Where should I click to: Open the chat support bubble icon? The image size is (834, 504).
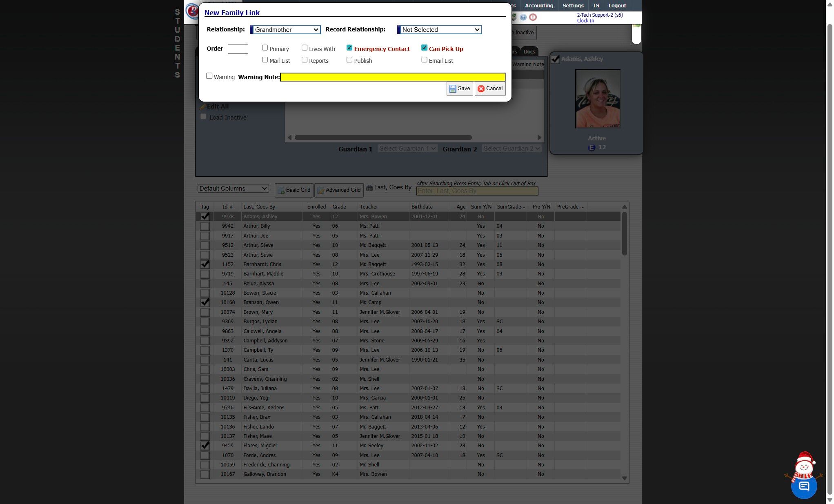point(804,486)
